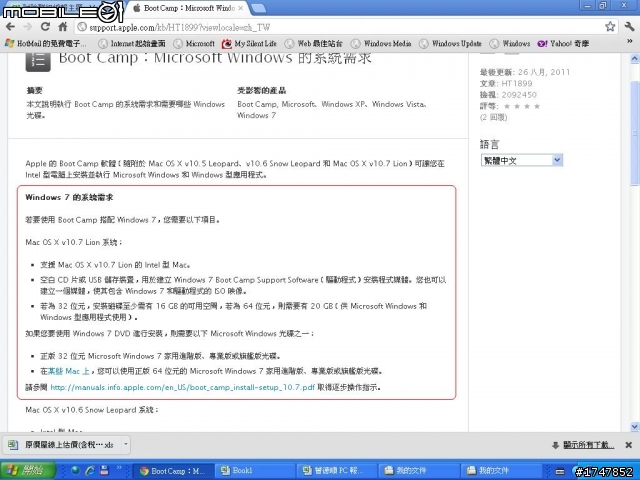This screenshot has height=480, width=640.
Task: Expand the download item options arrow
Action: (x=126, y=444)
